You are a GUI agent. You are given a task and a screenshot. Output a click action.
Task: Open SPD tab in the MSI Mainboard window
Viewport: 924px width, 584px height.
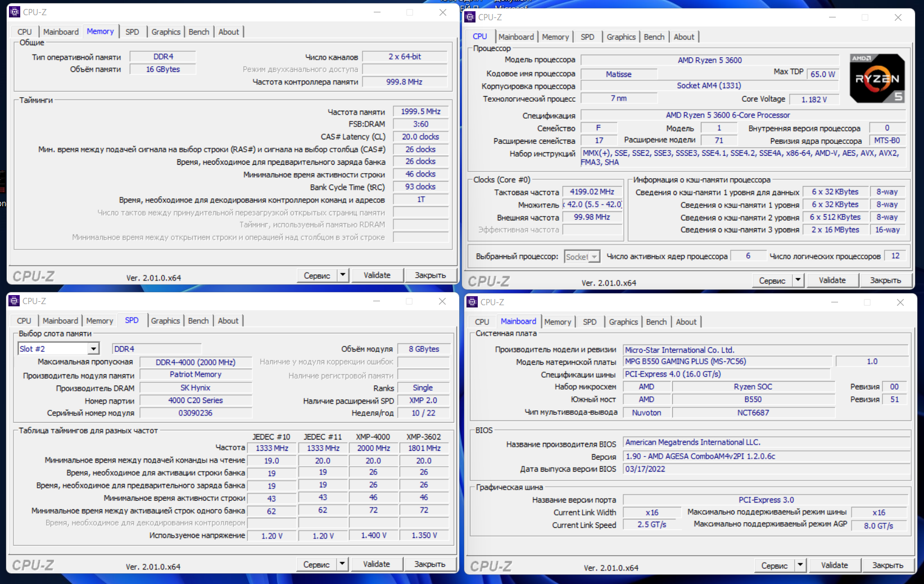(590, 322)
